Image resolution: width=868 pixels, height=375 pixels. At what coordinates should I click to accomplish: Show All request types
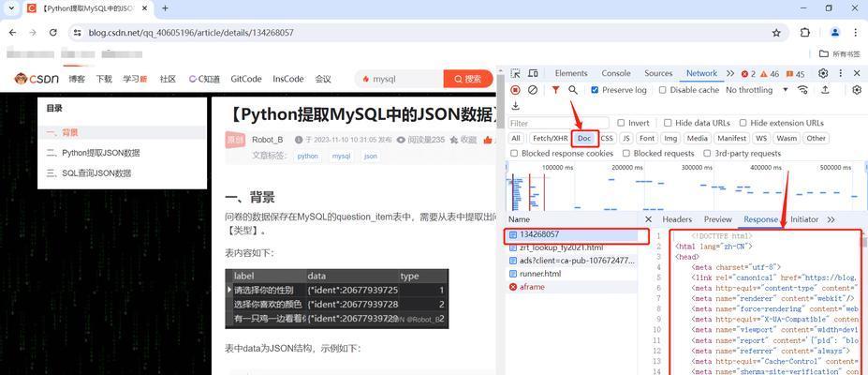516,139
